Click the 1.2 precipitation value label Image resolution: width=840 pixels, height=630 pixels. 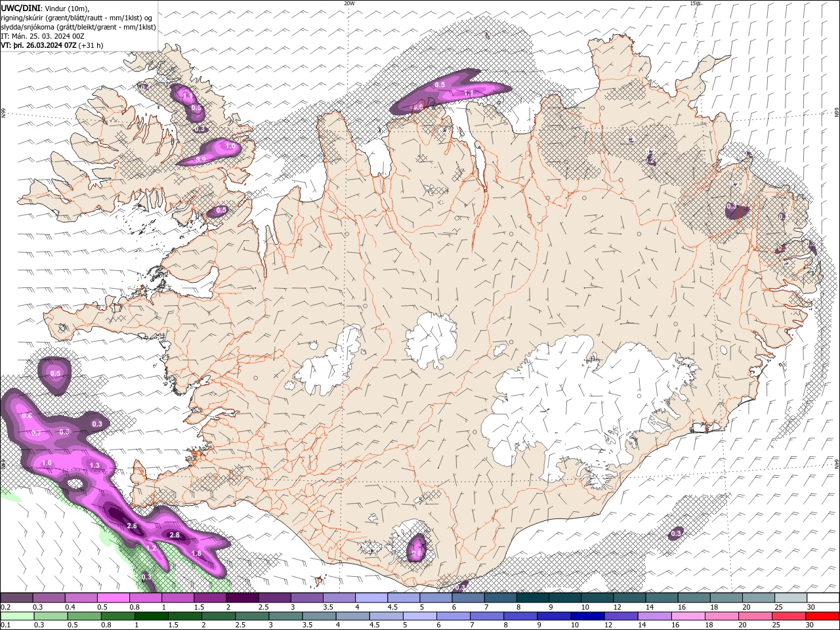151,549
